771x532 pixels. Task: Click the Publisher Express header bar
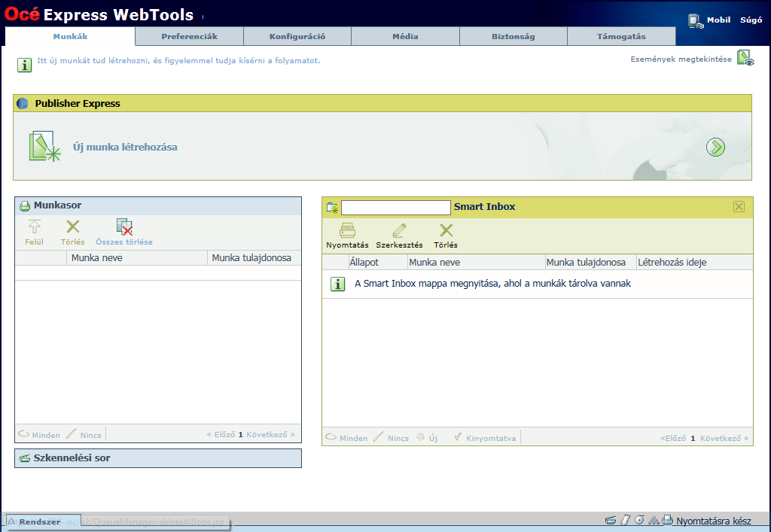pos(382,104)
